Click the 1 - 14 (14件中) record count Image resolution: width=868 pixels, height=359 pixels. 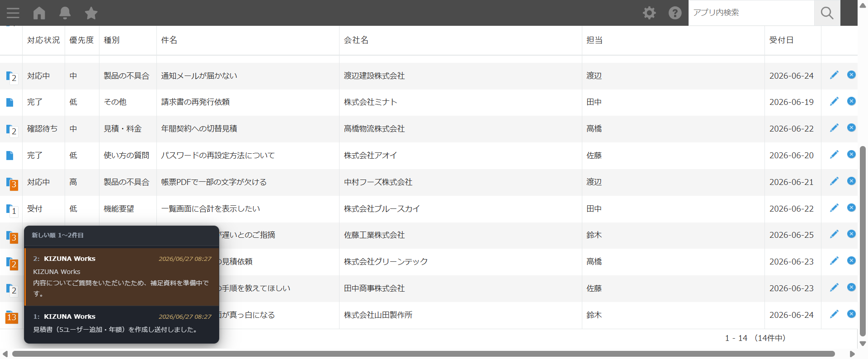(755, 338)
